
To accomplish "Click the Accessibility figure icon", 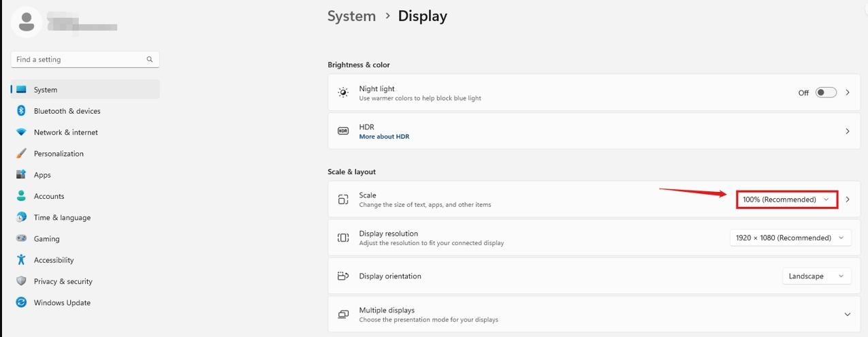I will click(x=21, y=260).
